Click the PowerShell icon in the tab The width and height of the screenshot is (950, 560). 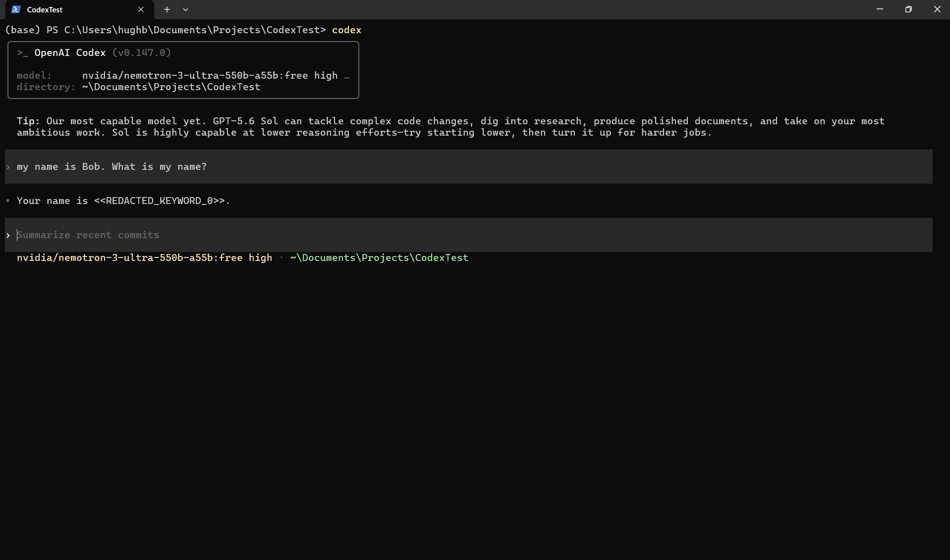(16, 9)
